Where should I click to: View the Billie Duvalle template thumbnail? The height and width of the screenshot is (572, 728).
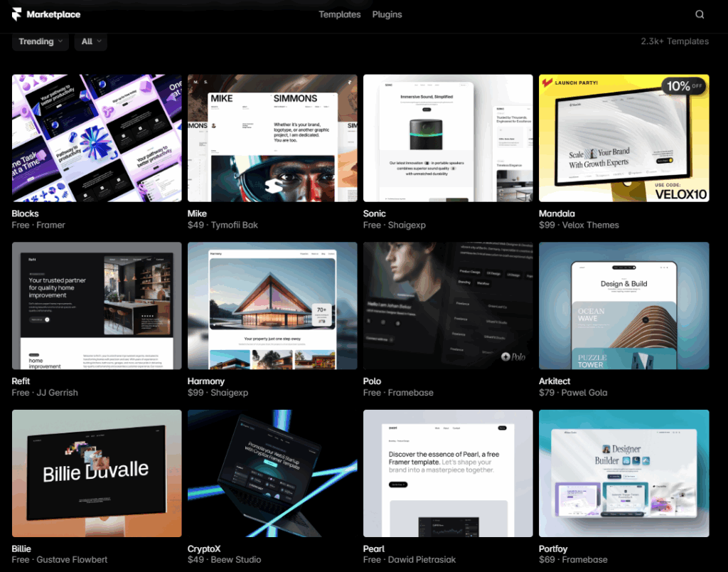[97, 472]
